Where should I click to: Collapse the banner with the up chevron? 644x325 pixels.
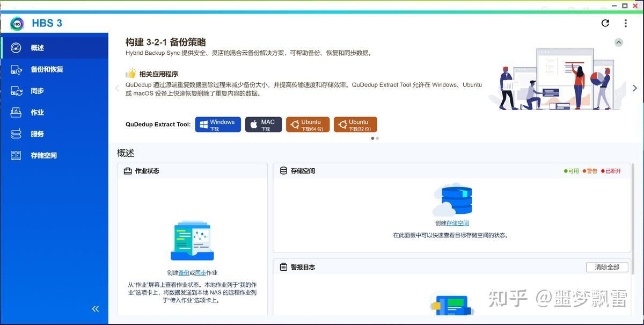(619, 42)
